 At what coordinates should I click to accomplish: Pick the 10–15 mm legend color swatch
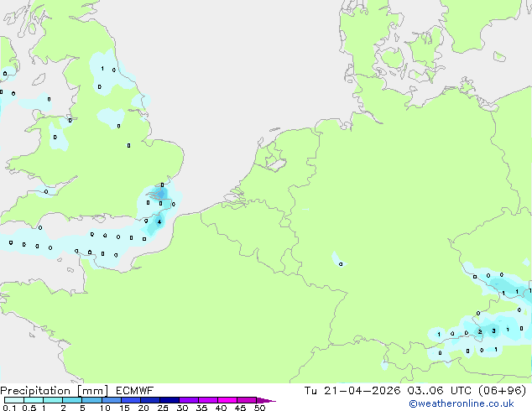112,400
